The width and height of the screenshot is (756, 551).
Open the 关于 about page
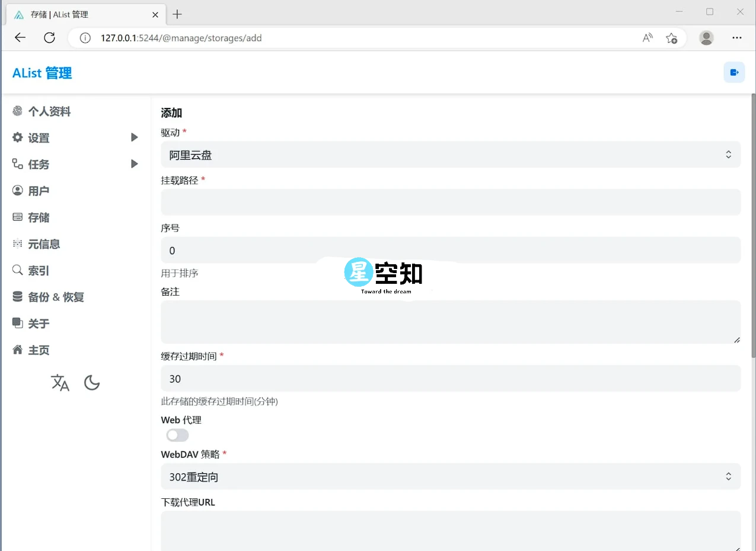click(x=39, y=323)
